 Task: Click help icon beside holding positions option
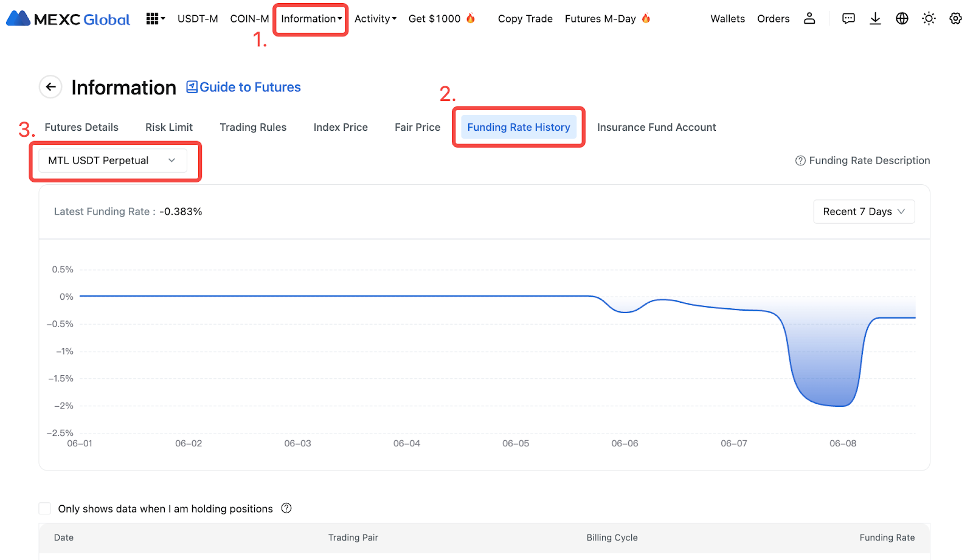click(x=286, y=508)
